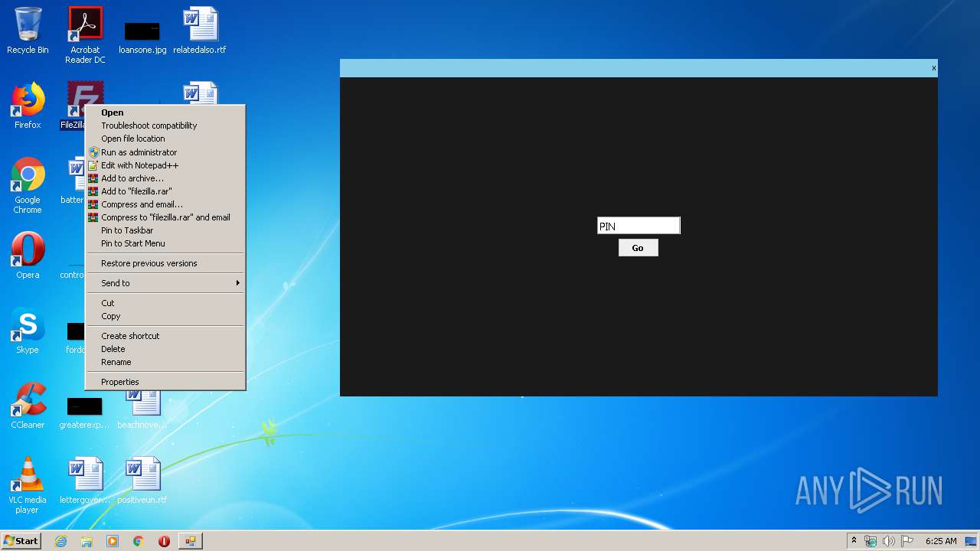980x551 pixels.
Task: Open Windows Explorer from the taskbar
Action: [87, 541]
